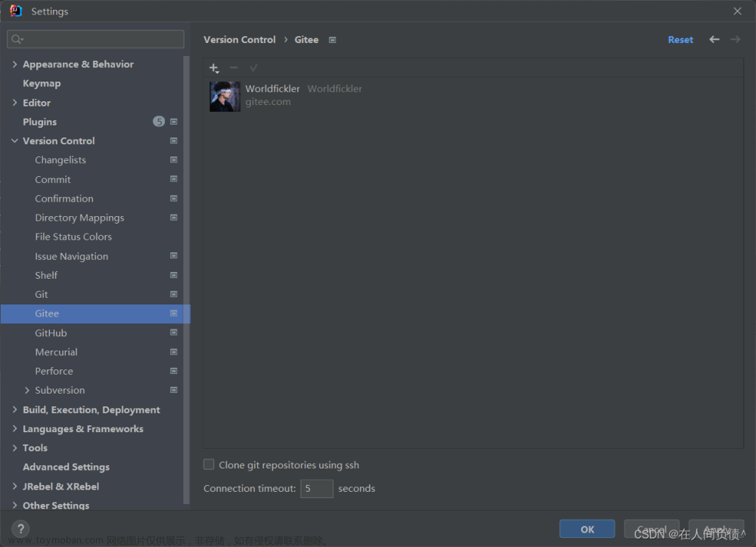Screen dimensions: 756x547
Task: Click the project-level icon in GitHub row
Action: click(174, 332)
